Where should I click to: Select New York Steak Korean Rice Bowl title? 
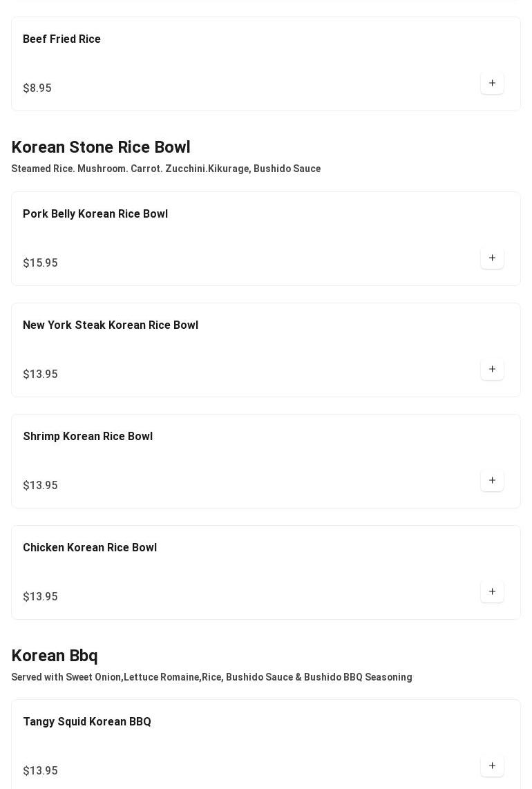[x=111, y=325]
